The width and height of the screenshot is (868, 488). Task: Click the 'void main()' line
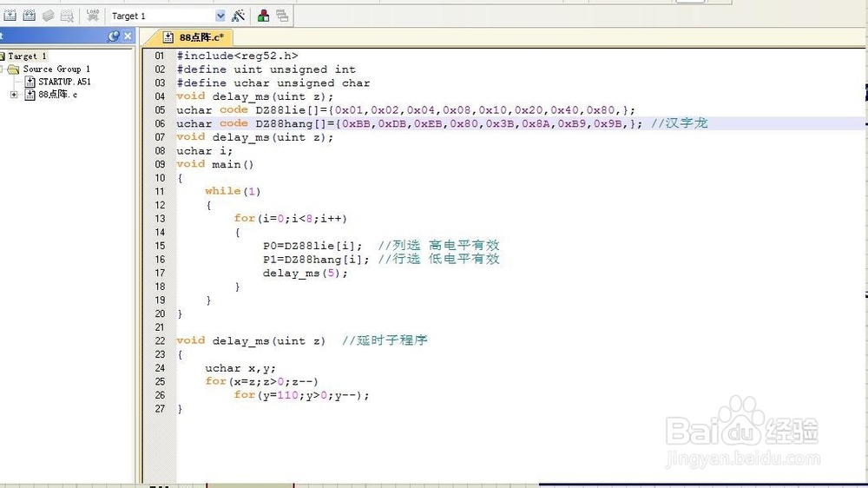click(x=214, y=164)
